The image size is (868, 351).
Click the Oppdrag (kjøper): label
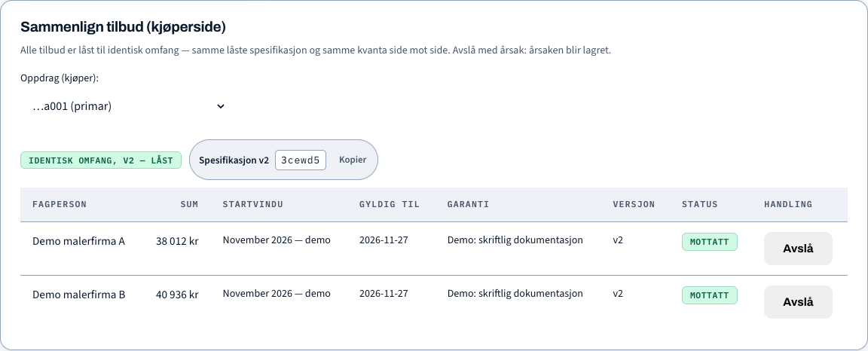[60, 78]
